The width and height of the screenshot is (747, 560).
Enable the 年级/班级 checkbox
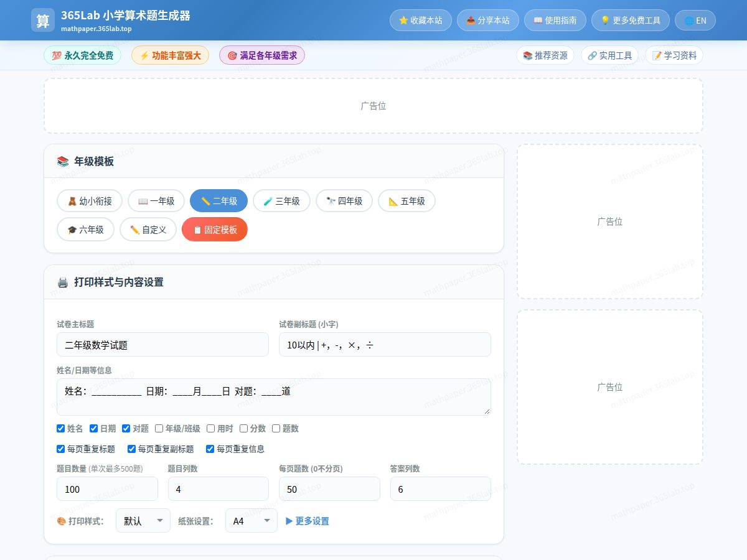pos(159,428)
